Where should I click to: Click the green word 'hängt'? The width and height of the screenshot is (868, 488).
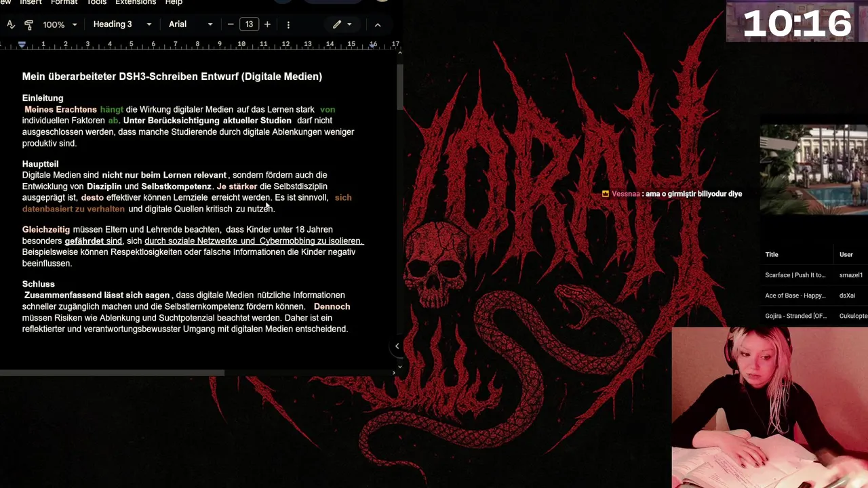click(x=112, y=110)
